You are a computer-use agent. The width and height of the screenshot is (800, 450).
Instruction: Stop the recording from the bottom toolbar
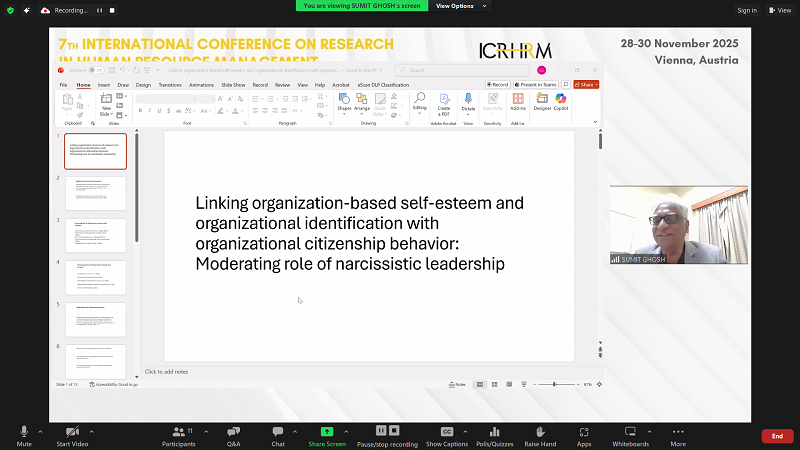pos(394,431)
